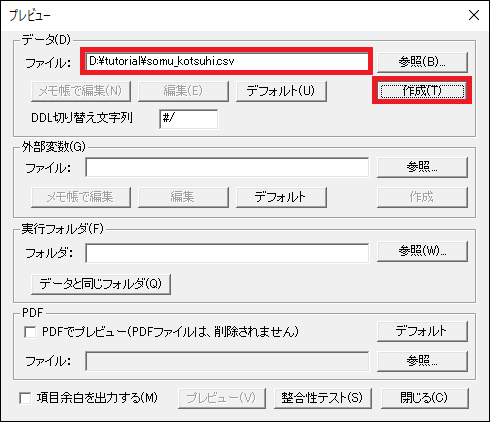
Task: Toggle the 項目余白を出力する(M) checkbox
Action: pyautogui.click(x=25, y=398)
